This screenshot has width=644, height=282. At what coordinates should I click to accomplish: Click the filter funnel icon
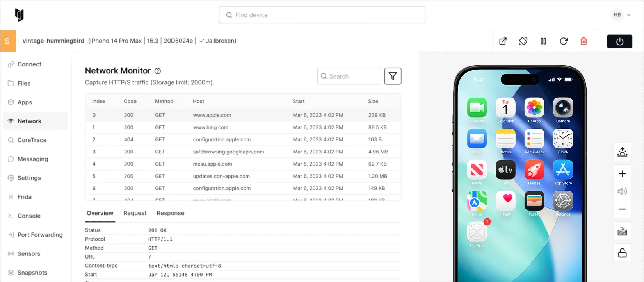[x=393, y=76]
